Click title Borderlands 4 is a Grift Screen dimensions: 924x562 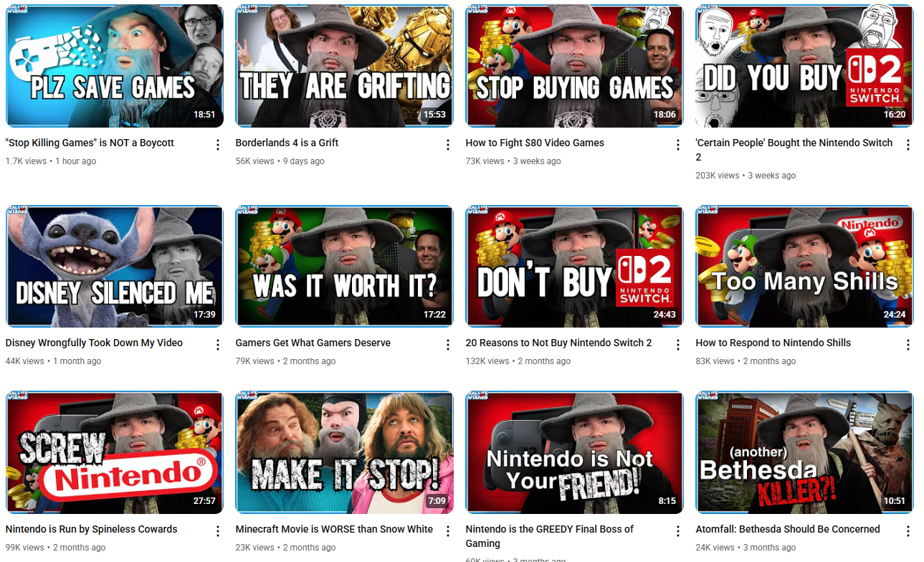tap(287, 143)
